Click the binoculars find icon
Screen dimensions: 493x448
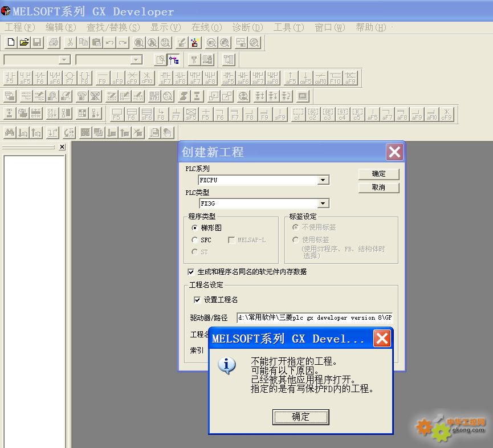click(x=10, y=133)
